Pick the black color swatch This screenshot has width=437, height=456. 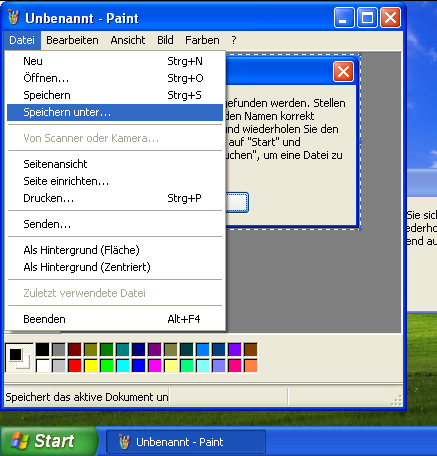(43, 350)
